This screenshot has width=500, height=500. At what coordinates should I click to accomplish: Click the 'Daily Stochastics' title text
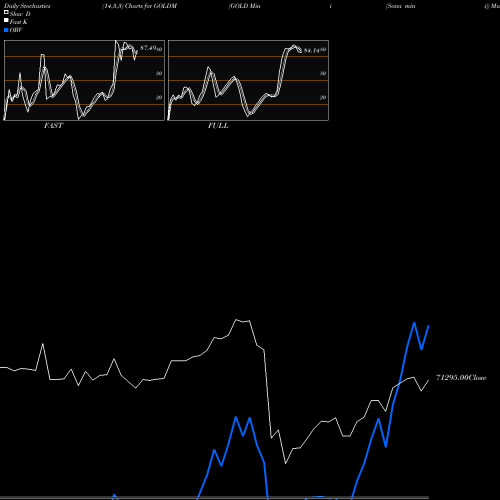(27, 6)
